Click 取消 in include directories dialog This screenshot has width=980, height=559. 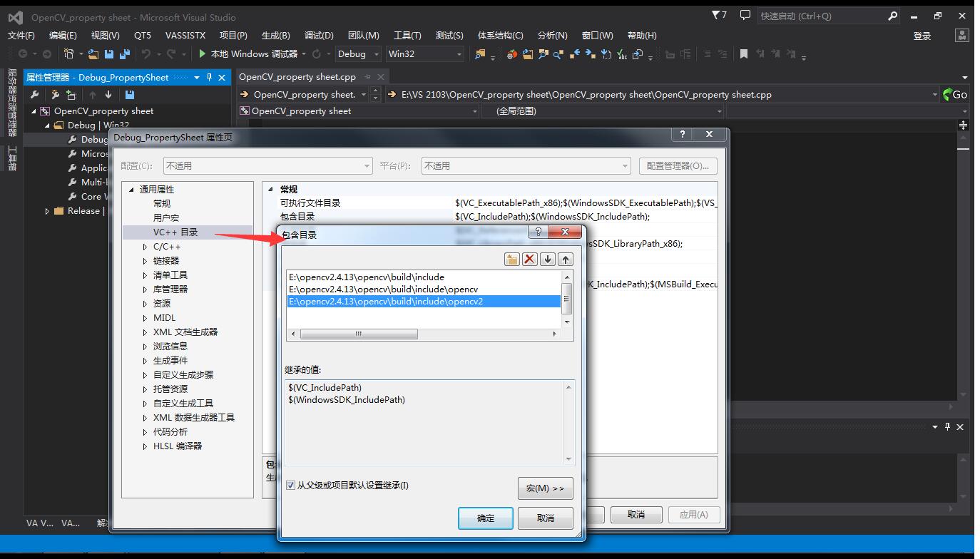click(545, 518)
